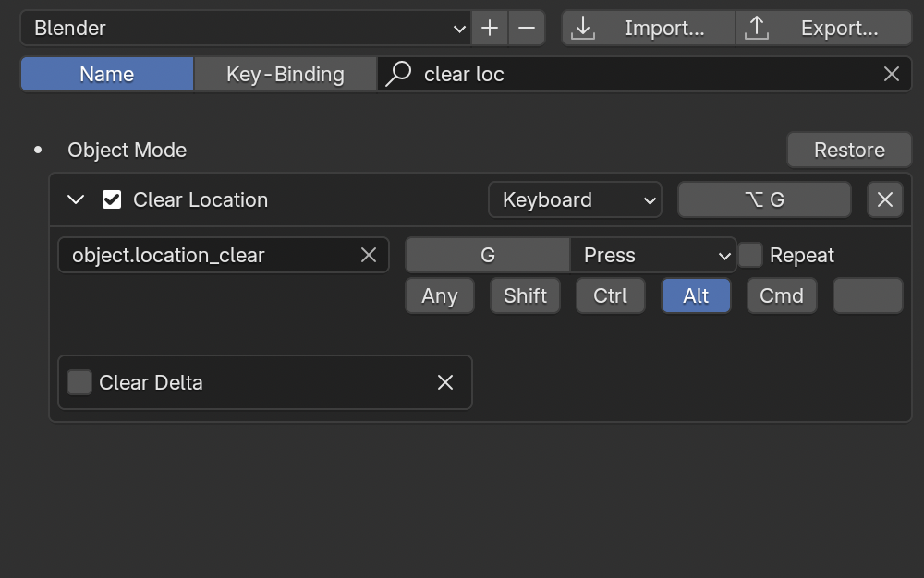Click the 'clear loc' search field
Screen dimensions: 924x578
pyautogui.click(x=644, y=74)
